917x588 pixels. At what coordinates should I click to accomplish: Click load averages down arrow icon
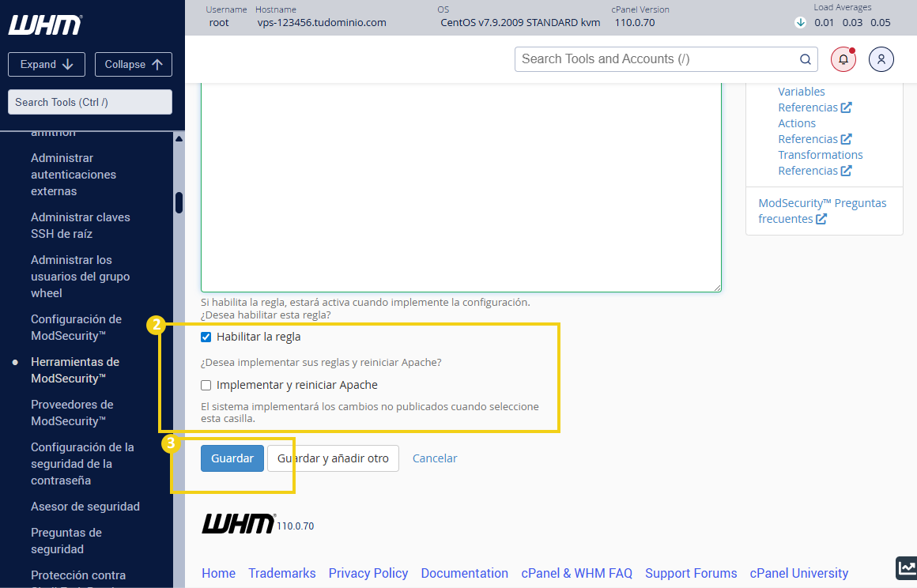tap(800, 23)
